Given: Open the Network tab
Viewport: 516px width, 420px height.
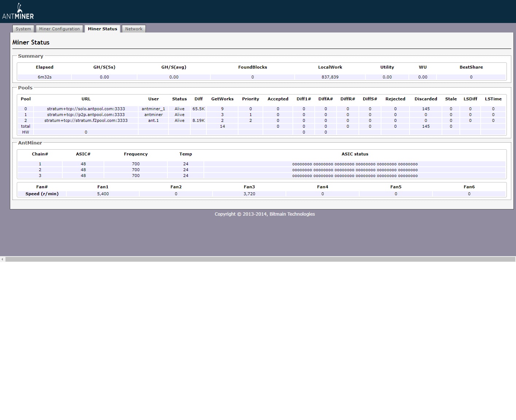Looking at the screenshot, I should (134, 29).
